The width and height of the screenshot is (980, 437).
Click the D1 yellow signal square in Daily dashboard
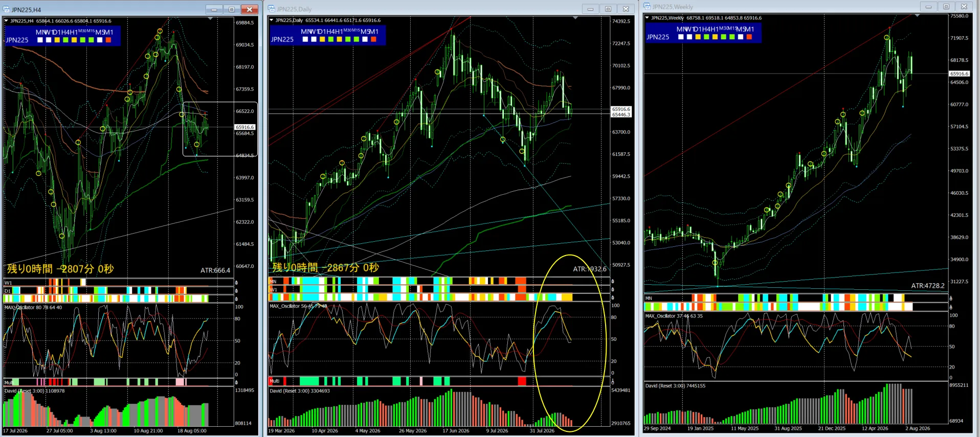[322, 39]
